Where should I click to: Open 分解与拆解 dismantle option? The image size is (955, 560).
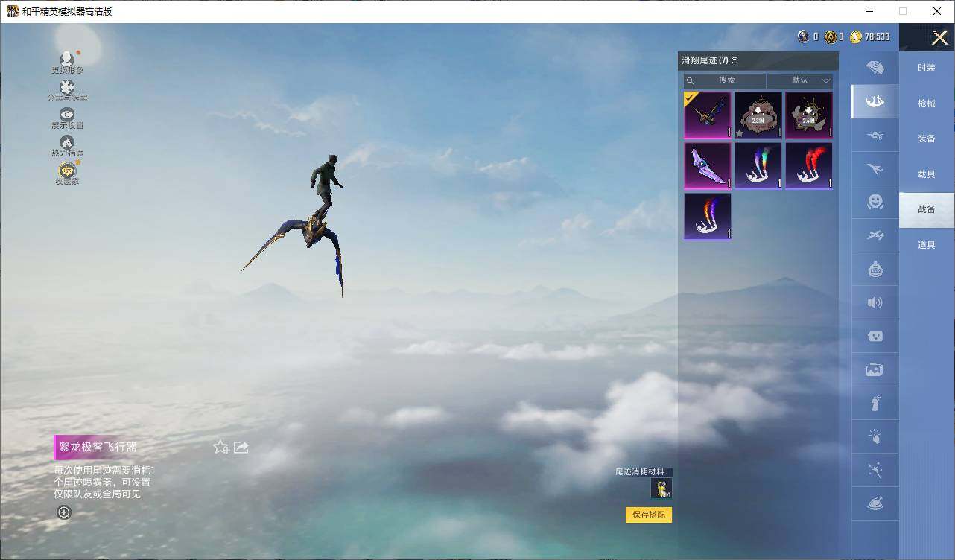coord(67,91)
